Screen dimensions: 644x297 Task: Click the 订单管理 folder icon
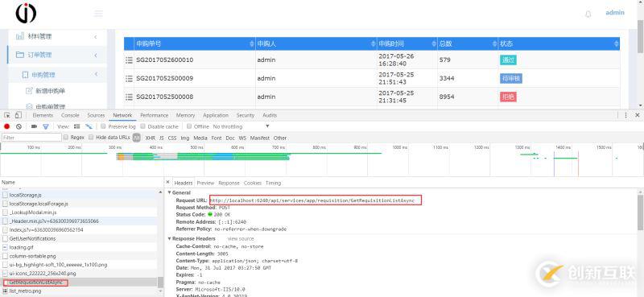[19, 55]
